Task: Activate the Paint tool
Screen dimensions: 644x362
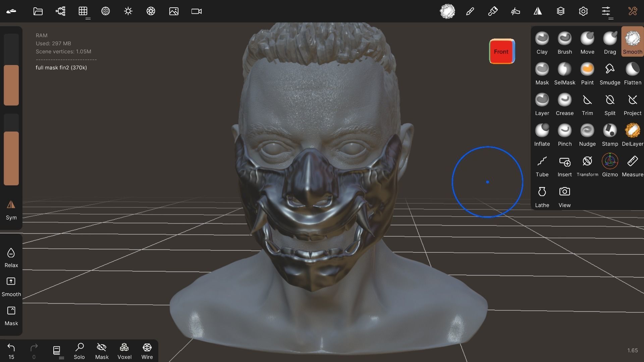Action: tap(587, 73)
